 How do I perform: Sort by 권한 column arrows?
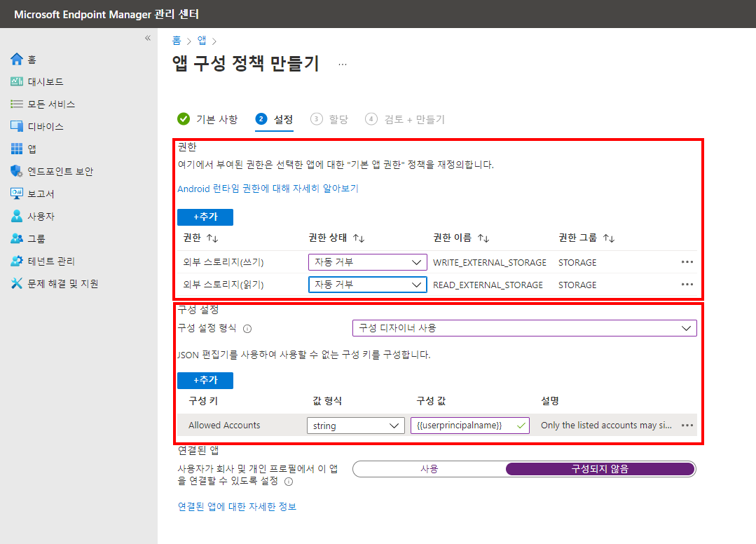coord(212,238)
